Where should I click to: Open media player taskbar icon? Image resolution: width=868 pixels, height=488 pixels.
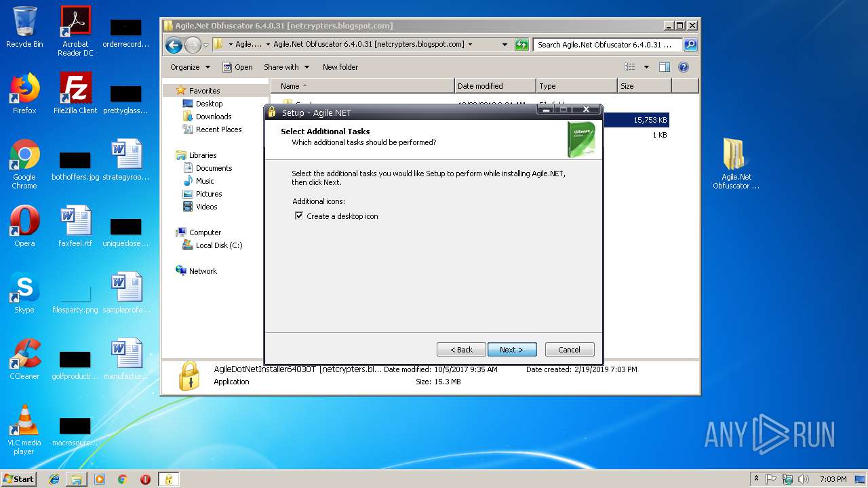tap(100, 479)
